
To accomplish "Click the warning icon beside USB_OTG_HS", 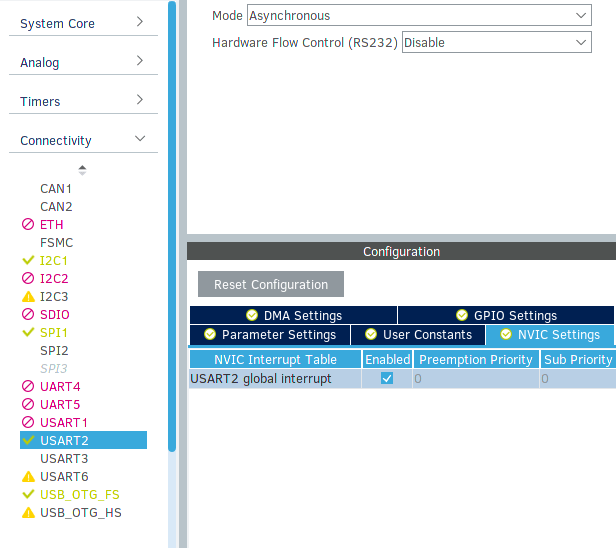I will click(x=28, y=513).
